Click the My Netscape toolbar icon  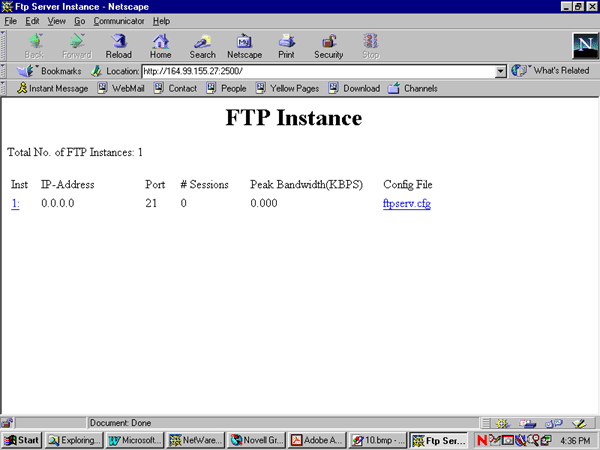244,45
